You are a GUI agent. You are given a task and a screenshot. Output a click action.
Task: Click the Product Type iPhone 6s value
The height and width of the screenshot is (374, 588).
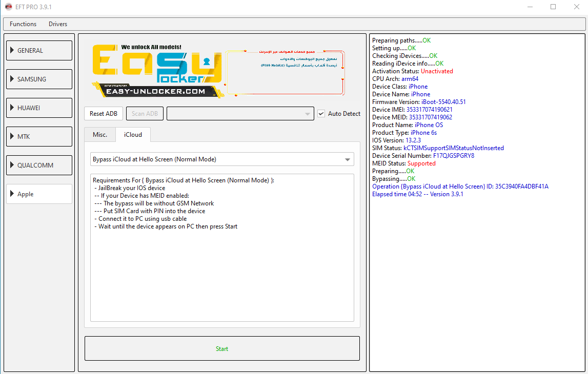(424, 133)
